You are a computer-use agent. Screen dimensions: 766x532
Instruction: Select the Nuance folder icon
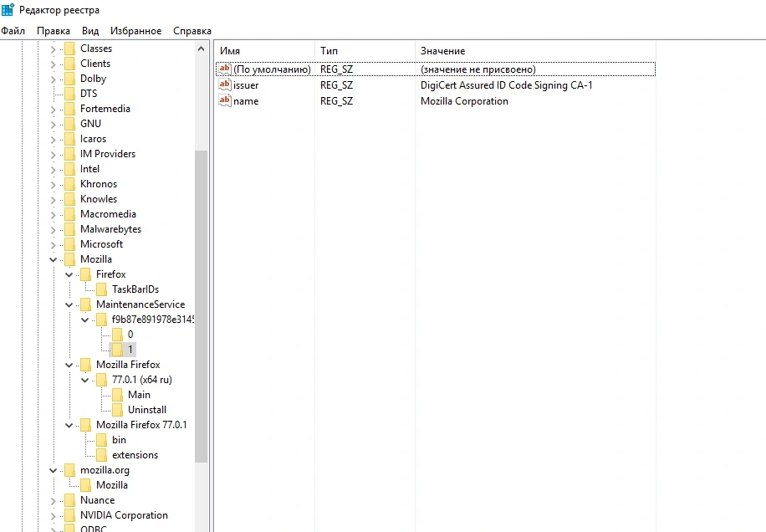pos(70,501)
